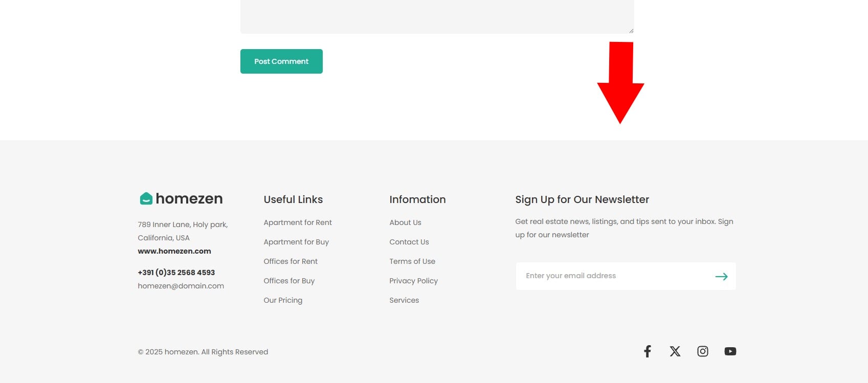Open the YouTube social icon
The width and height of the screenshot is (868, 383).
point(730,351)
